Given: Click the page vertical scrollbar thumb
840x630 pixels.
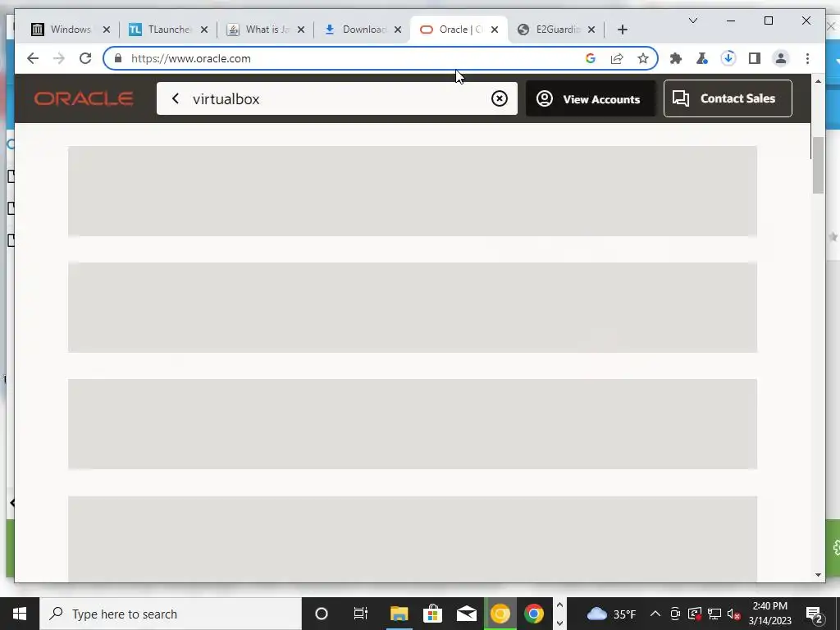Looking at the screenshot, I should pyautogui.click(x=818, y=165).
